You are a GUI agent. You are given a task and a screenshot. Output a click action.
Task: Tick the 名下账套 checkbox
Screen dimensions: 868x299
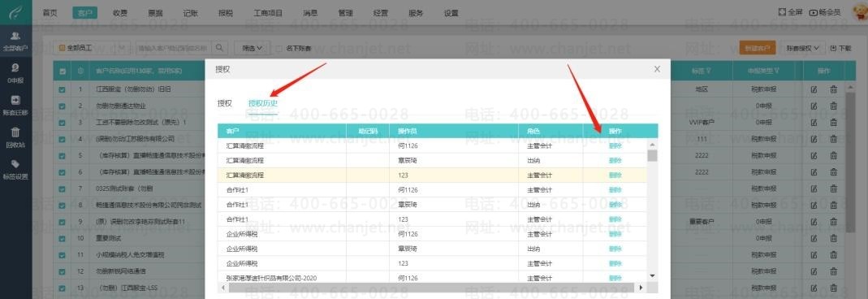279,49
